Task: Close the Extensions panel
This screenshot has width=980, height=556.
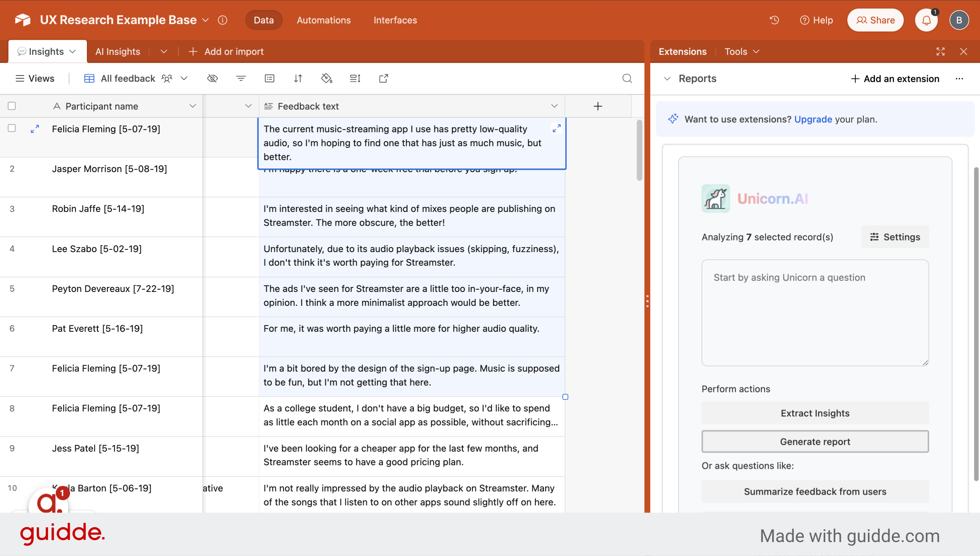Action: [x=963, y=52]
